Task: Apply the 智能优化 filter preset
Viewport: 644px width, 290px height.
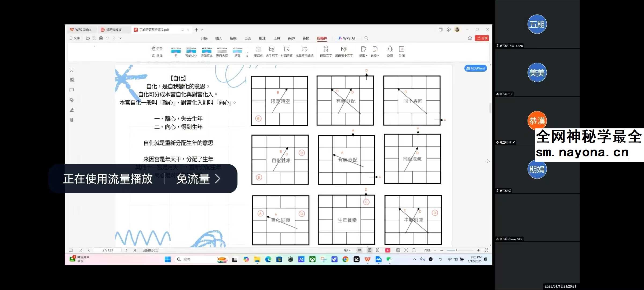Action: pos(191,52)
